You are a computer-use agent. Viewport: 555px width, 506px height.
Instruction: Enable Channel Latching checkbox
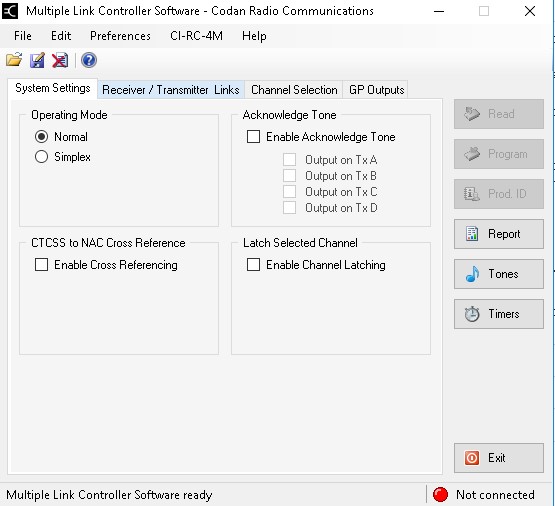click(253, 265)
